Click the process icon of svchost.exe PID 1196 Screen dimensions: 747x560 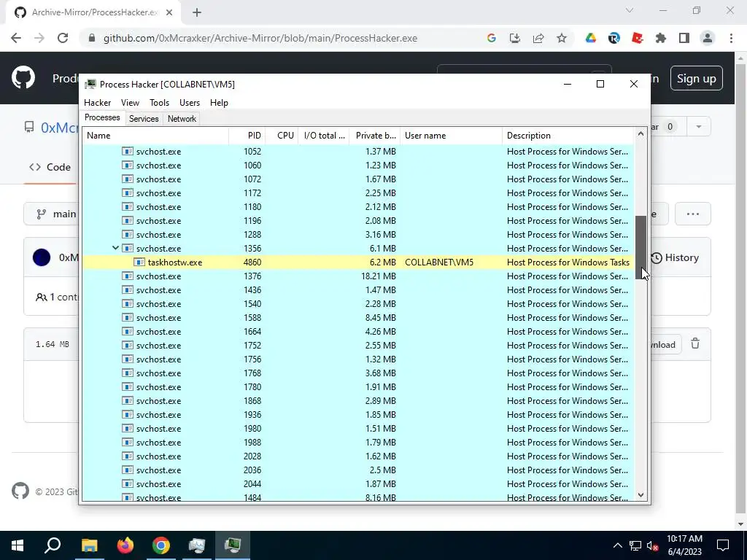coord(127,220)
